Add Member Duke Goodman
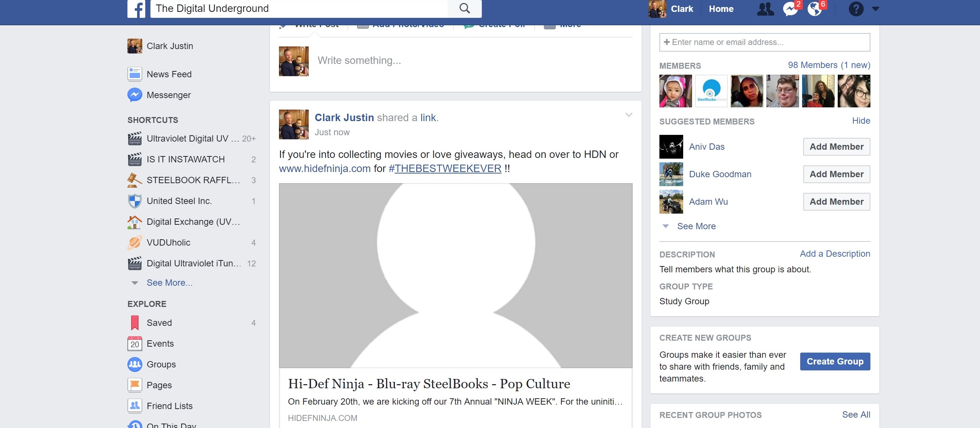The width and height of the screenshot is (980, 428). click(836, 174)
